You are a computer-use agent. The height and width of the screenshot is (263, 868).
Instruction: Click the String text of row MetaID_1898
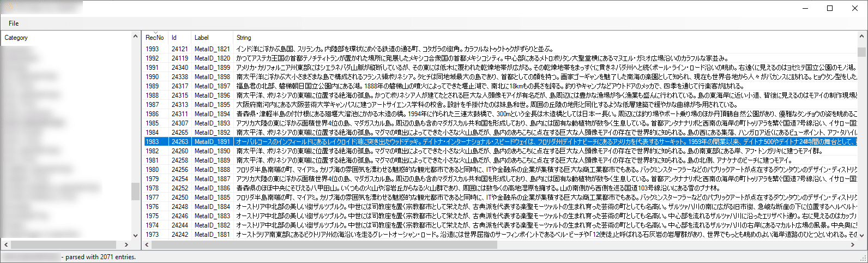pyautogui.click(x=545, y=76)
